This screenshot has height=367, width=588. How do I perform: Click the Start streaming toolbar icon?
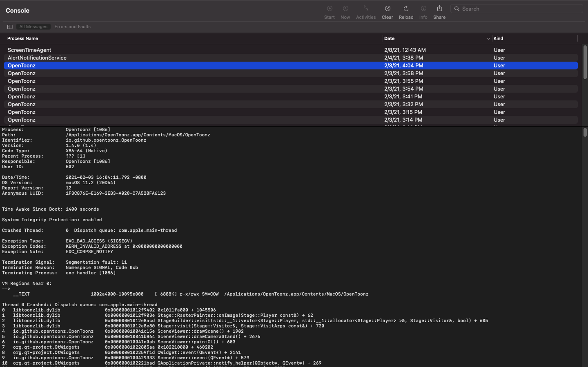(x=330, y=9)
